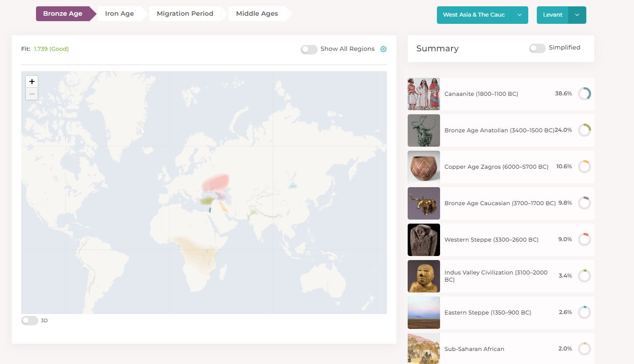This screenshot has height=364, width=634.
Task: Expand West Asia & The Cauc dropdown arrow
Action: point(519,15)
